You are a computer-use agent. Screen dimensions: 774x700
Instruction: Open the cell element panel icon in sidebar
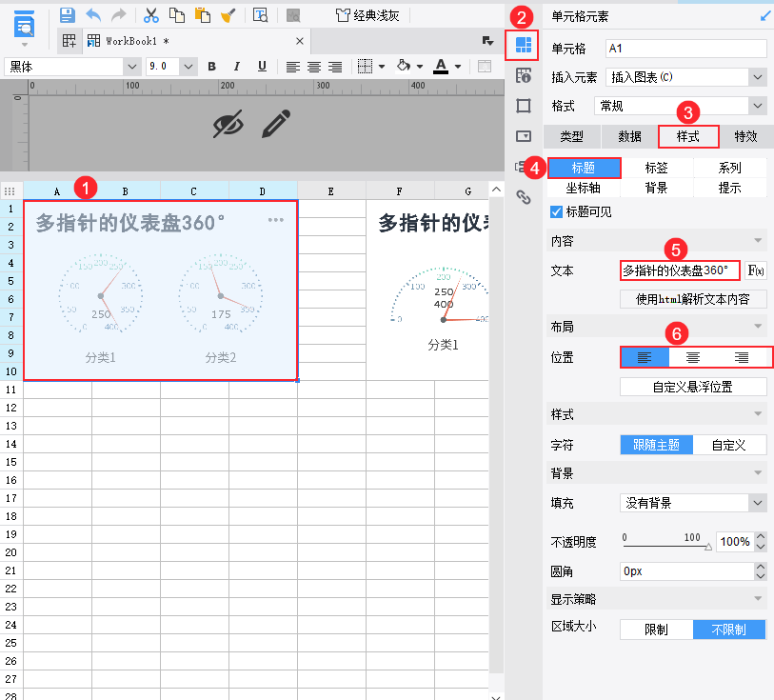click(x=522, y=45)
